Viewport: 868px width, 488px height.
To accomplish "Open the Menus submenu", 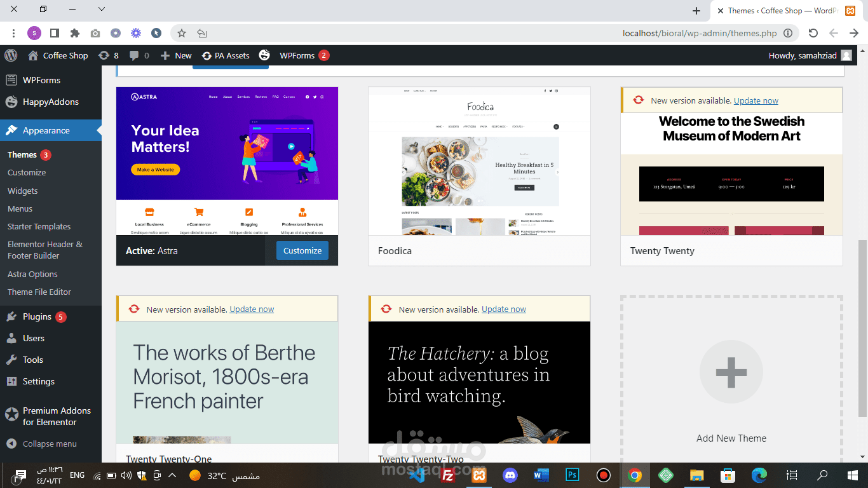I will [x=20, y=208].
